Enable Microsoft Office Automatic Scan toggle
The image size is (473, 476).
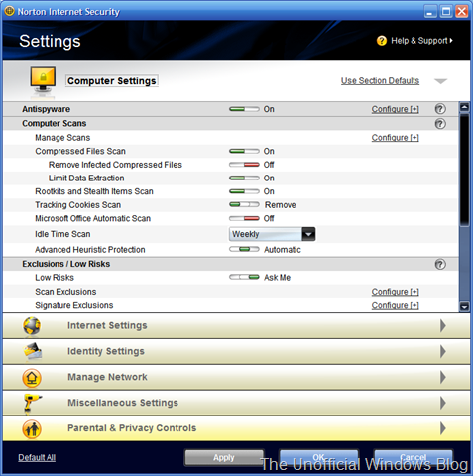pos(244,218)
